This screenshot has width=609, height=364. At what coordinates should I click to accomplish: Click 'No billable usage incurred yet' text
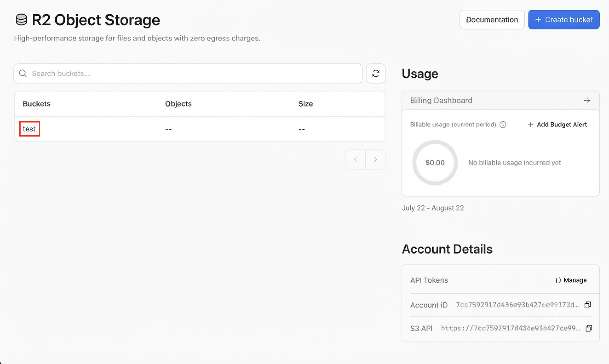point(514,163)
